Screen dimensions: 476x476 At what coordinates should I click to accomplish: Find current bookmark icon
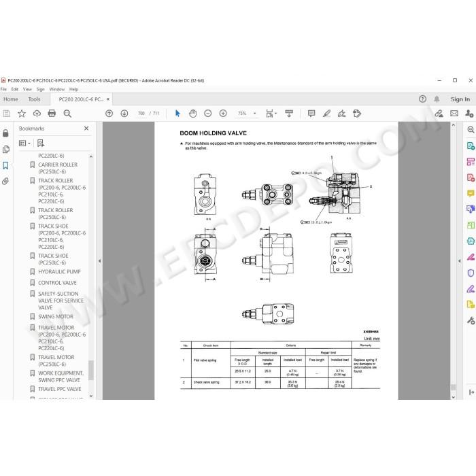coord(41,143)
